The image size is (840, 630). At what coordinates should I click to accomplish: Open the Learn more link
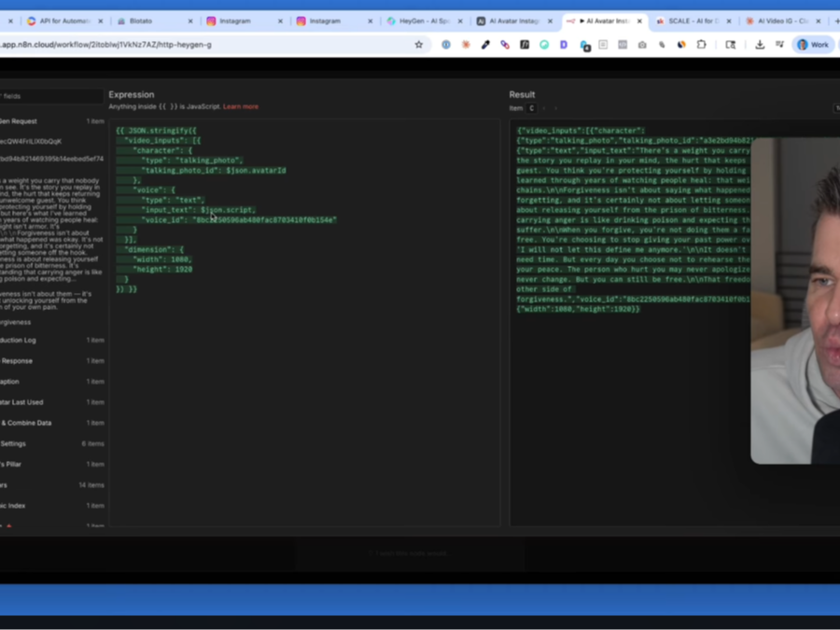click(241, 106)
